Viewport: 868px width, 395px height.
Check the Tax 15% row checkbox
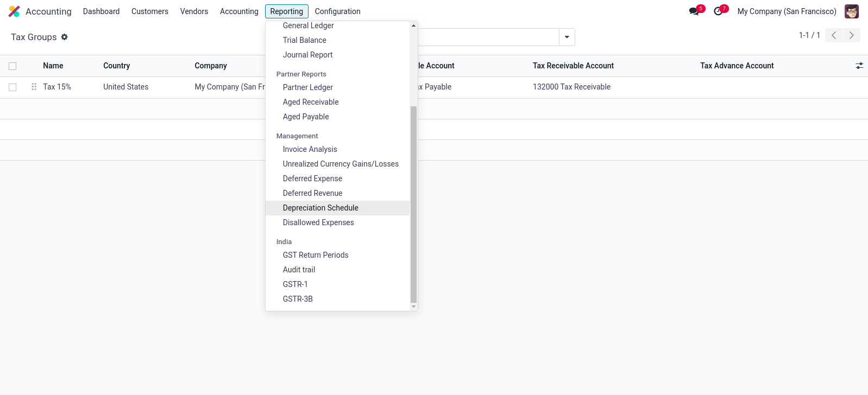click(12, 87)
